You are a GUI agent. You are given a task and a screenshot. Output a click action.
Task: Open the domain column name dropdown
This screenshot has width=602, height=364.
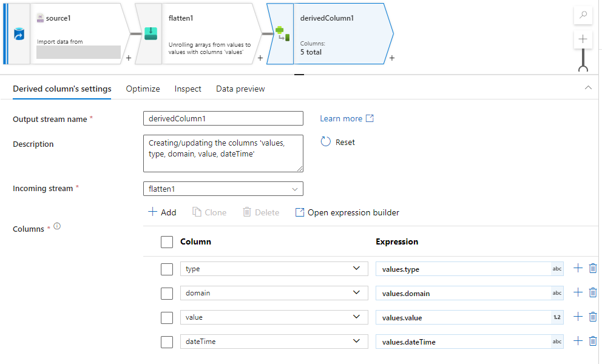[356, 293]
